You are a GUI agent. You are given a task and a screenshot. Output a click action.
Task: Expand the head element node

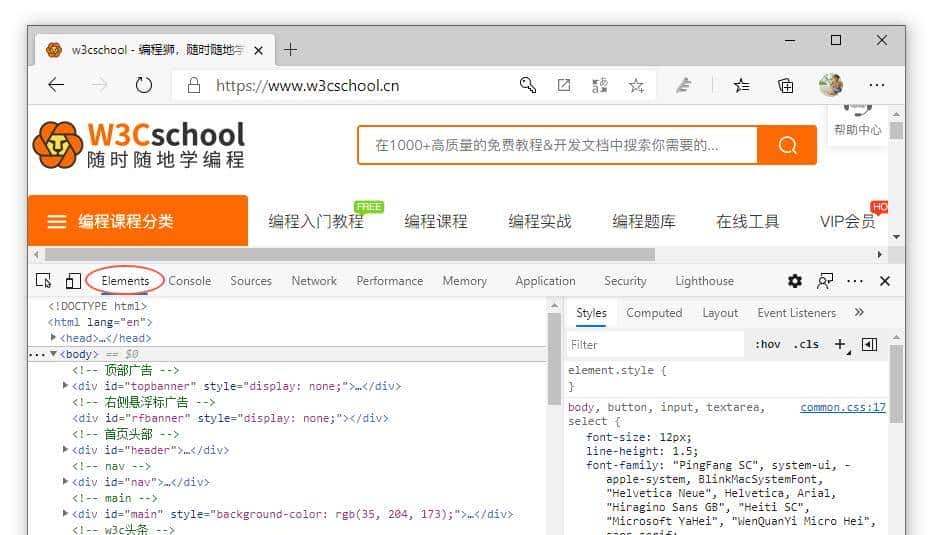[53, 337]
